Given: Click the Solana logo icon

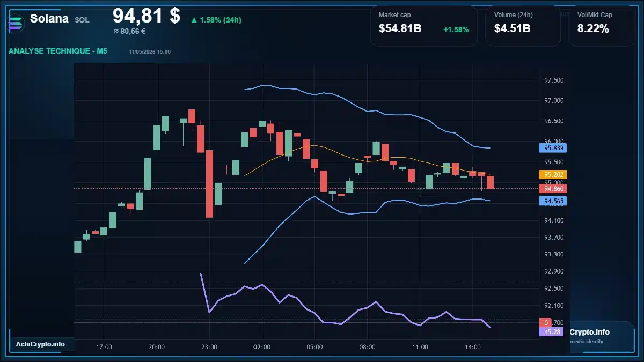Looking at the screenshot, I should point(16,23).
